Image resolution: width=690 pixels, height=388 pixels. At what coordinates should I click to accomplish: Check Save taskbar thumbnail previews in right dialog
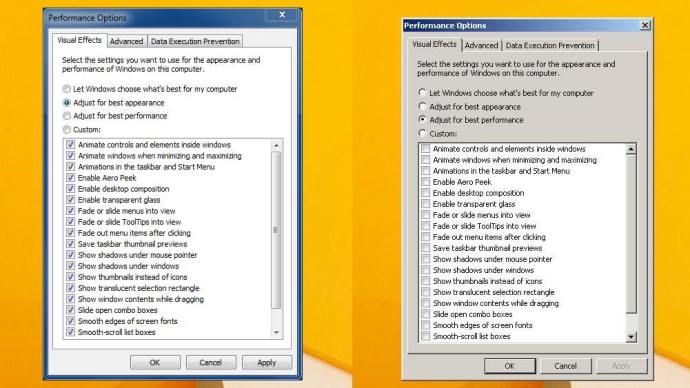(x=426, y=248)
